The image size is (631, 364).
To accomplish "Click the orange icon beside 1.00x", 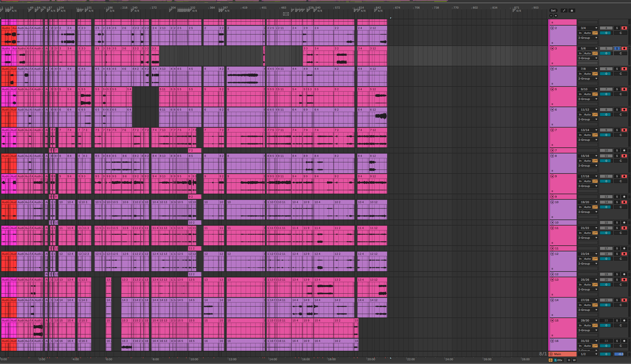I will 551,360.
